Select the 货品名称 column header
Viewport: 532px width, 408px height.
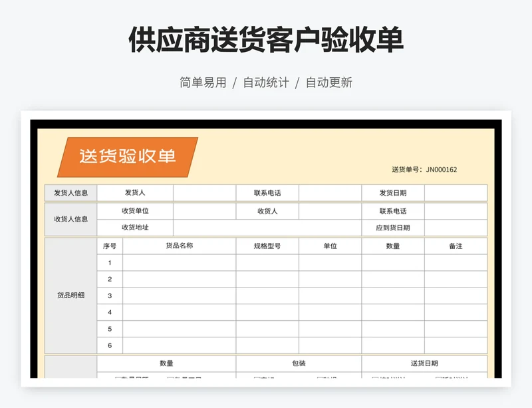(x=179, y=246)
